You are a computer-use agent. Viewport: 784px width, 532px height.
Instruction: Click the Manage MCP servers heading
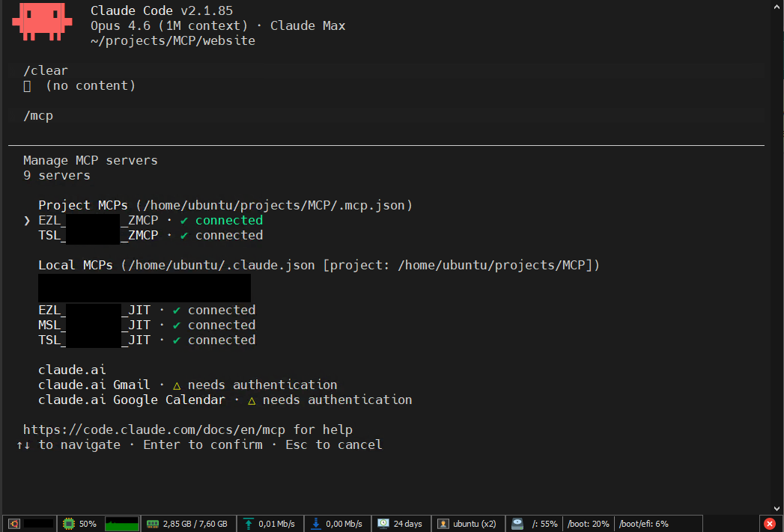click(x=91, y=160)
